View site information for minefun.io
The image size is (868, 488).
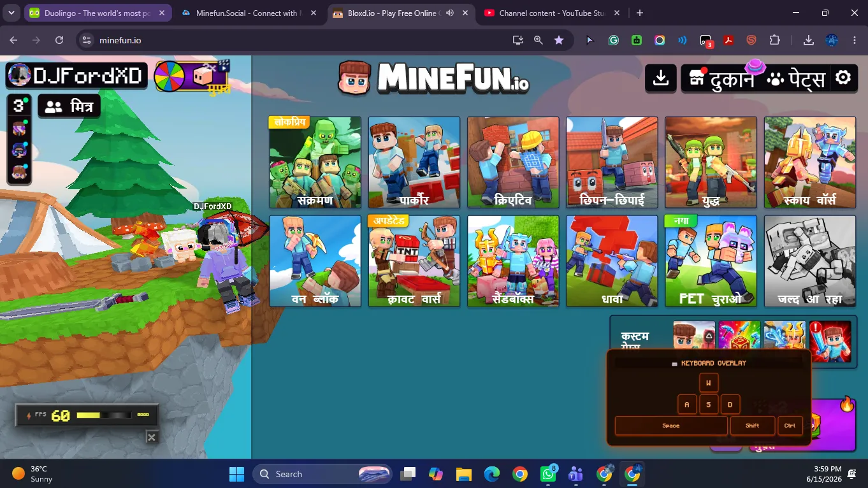(x=87, y=40)
